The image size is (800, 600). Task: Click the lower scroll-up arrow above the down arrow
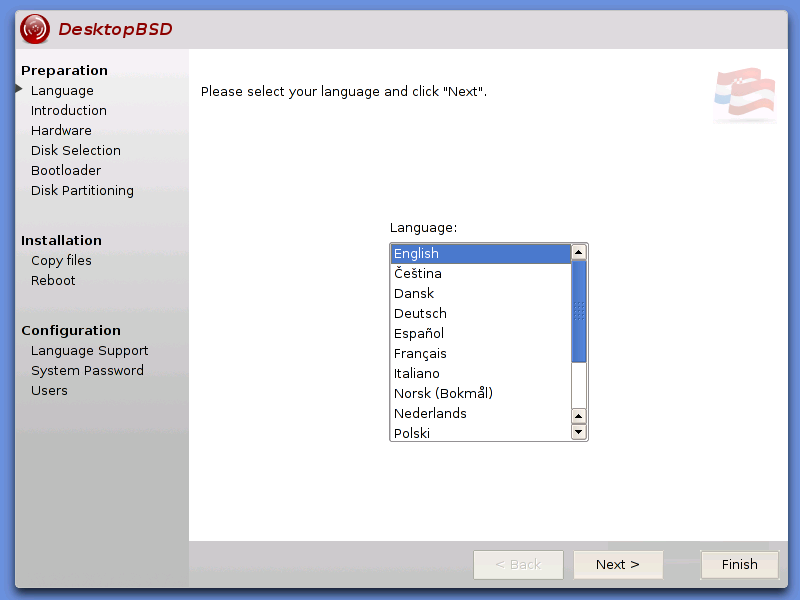click(x=579, y=416)
